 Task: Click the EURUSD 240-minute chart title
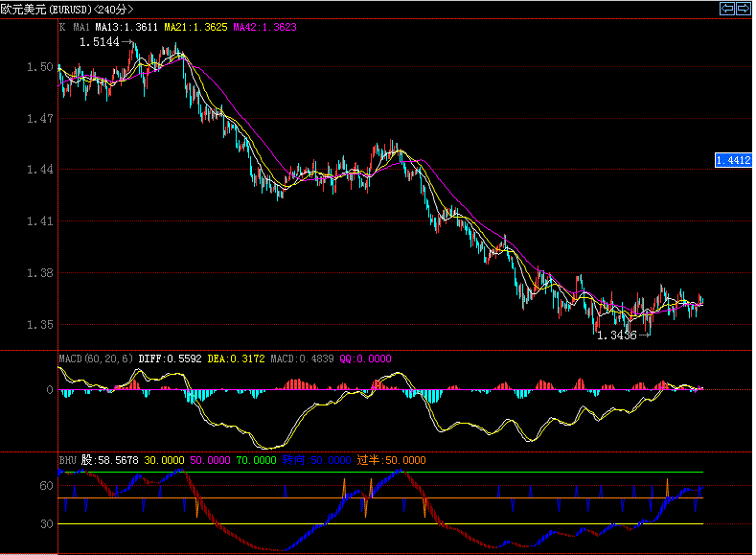click(67, 10)
